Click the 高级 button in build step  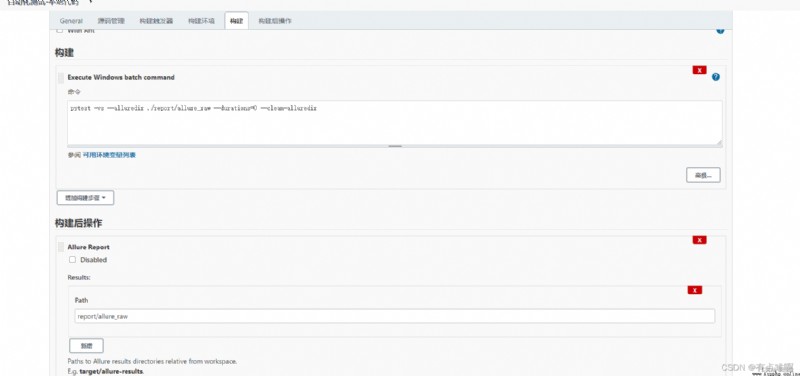click(703, 175)
